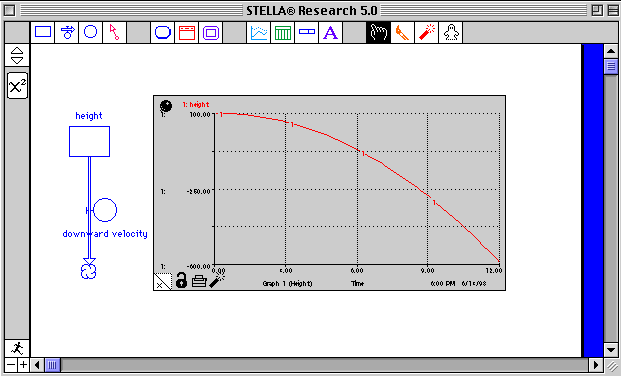Click the up/down layer navigation arrows
Image resolution: width=621 pixels, height=376 pixels.
(x=17, y=55)
